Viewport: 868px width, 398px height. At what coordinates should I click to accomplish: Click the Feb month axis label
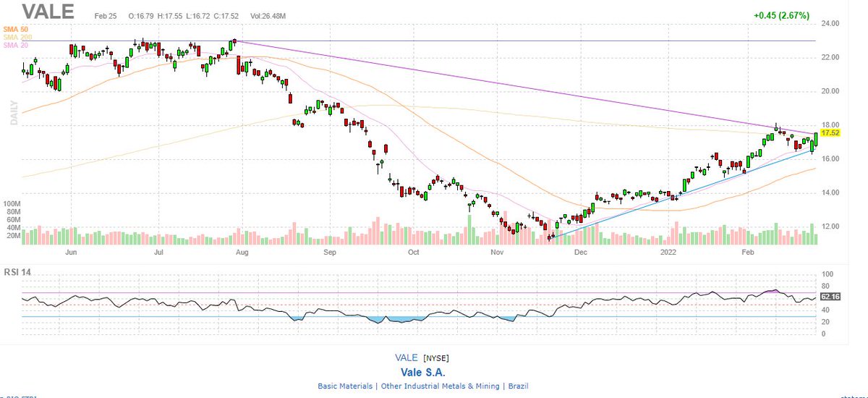[x=749, y=253]
